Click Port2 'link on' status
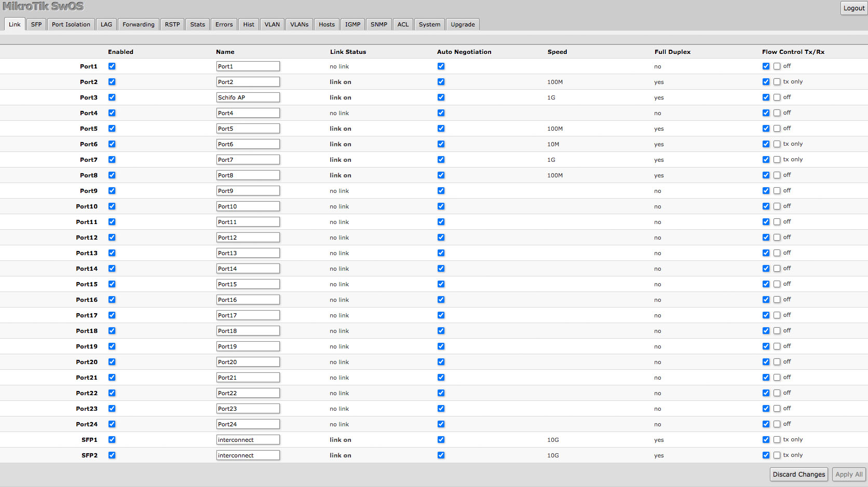 tap(341, 82)
